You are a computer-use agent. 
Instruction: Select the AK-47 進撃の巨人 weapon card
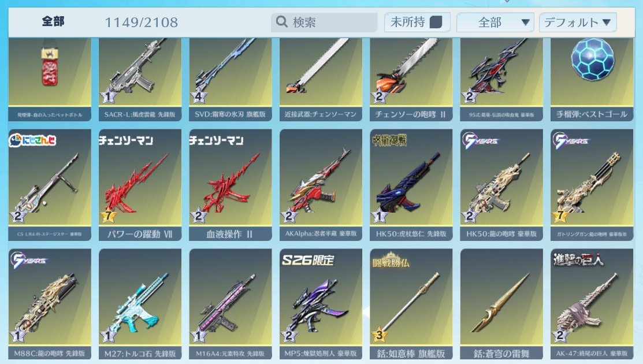592,304
